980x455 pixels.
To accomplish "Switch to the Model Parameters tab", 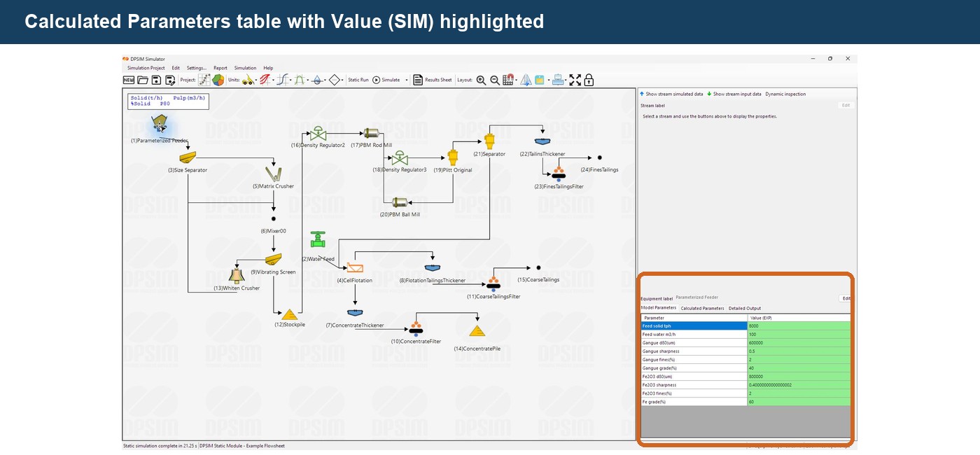I will (x=659, y=308).
